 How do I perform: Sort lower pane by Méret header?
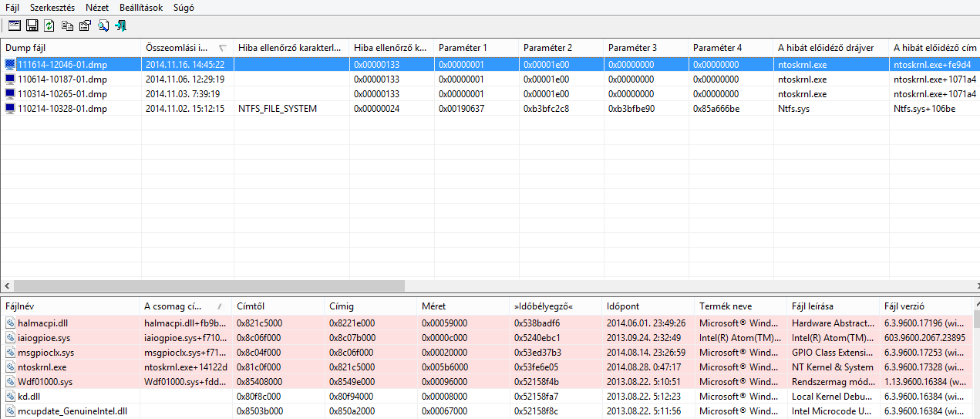click(x=463, y=306)
